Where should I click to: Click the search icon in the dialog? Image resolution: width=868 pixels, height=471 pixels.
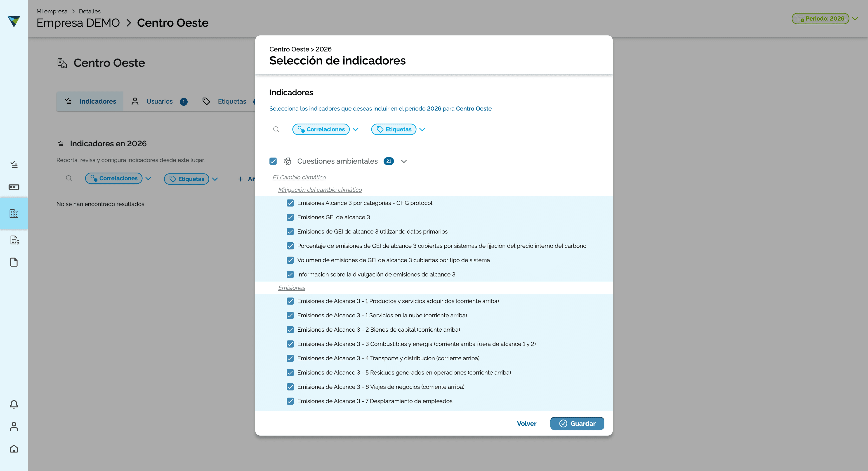276,129
